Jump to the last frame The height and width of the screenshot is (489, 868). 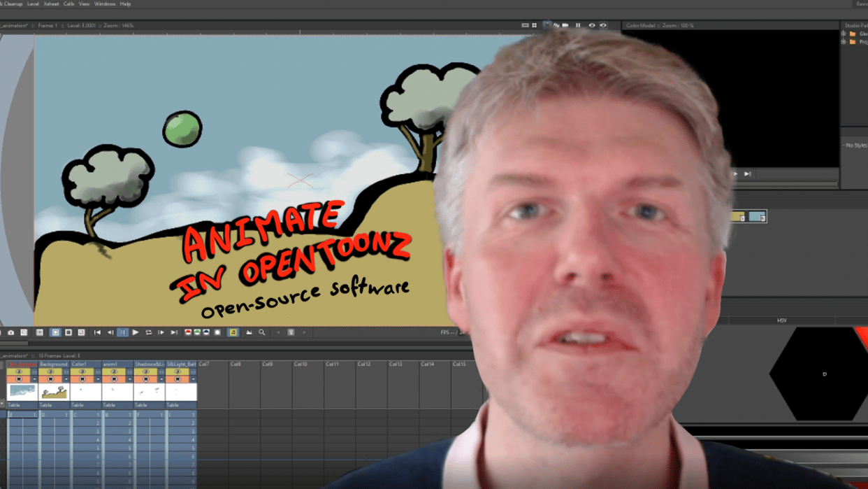[x=174, y=332]
